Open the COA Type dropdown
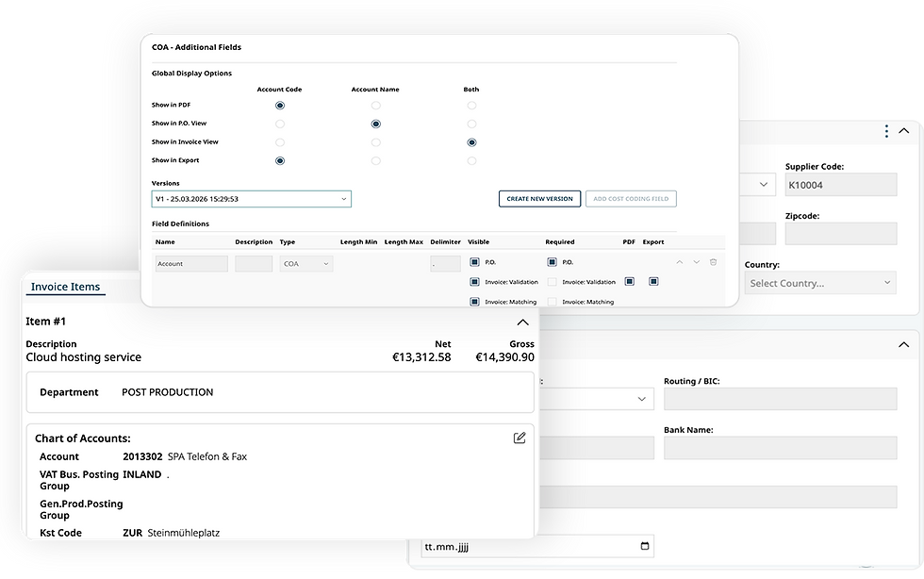Screen dimensions: 924x579 click(x=305, y=263)
